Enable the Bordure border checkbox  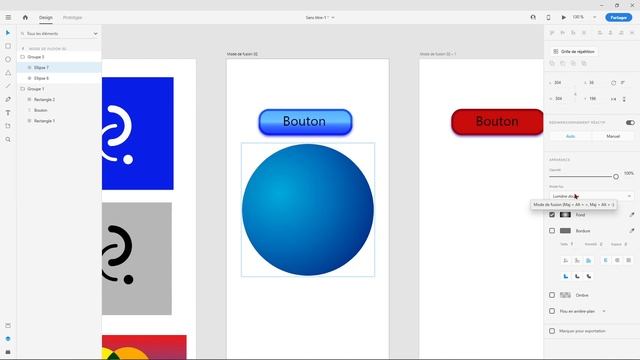tap(552, 231)
